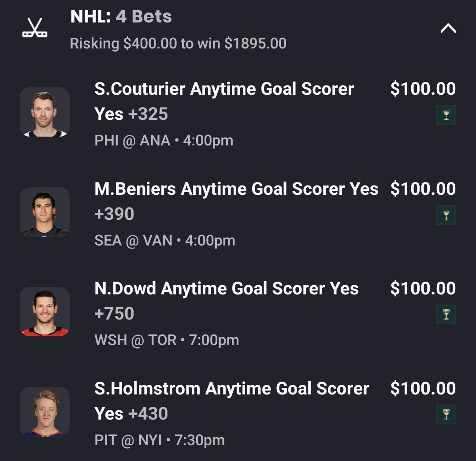
Task: Open M.Beniers player headshot
Action: click(x=45, y=212)
